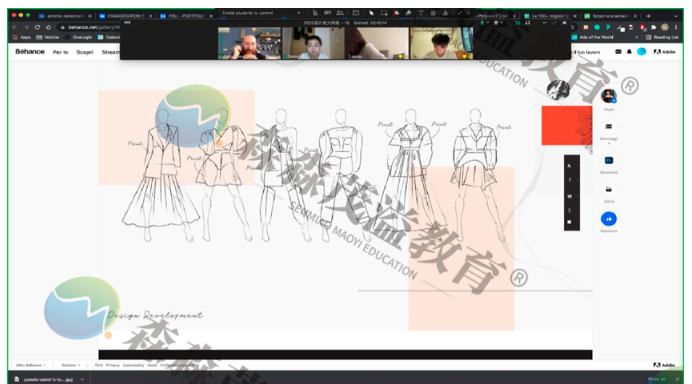The width and height of the screenshot is (692, 384).
Task: Open the Scopri menu on Behance
Action: coord(85,52)
